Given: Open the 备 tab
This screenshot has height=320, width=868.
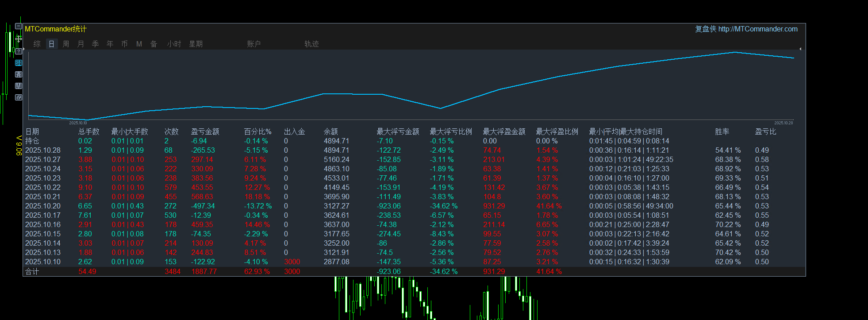Looking at the screenshot, I should pyautogui.click(x=154, y=44).
